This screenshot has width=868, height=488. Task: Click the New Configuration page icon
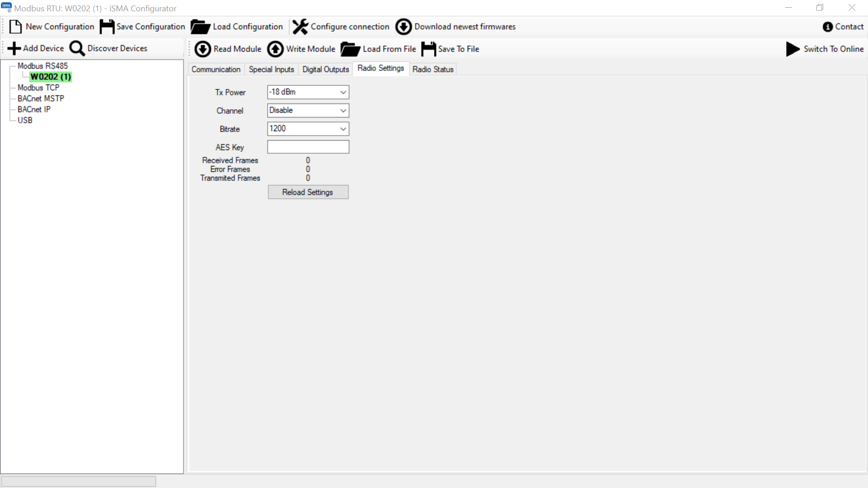[15, 27]
